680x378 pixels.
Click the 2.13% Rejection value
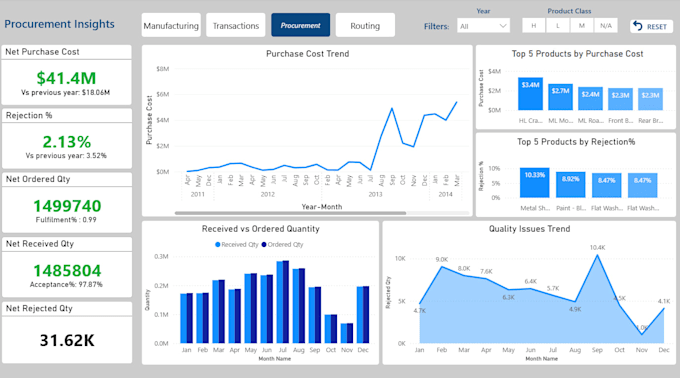click(67, 142)
